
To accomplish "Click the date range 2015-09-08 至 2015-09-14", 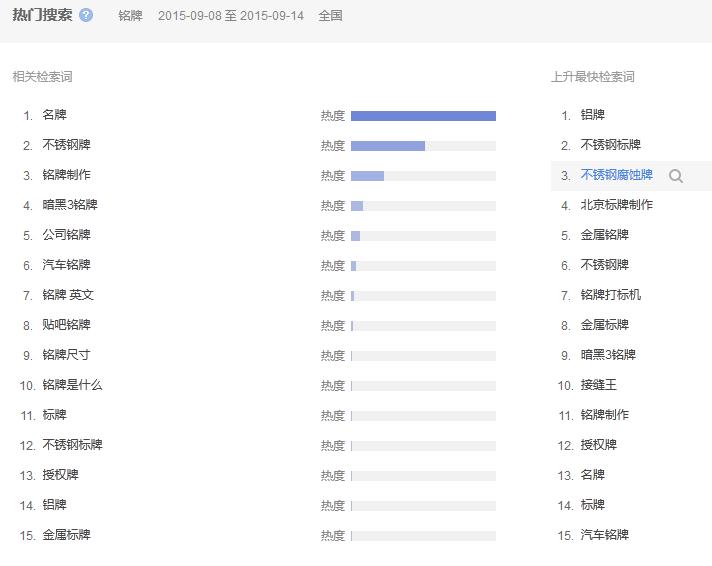I will 231,16.
